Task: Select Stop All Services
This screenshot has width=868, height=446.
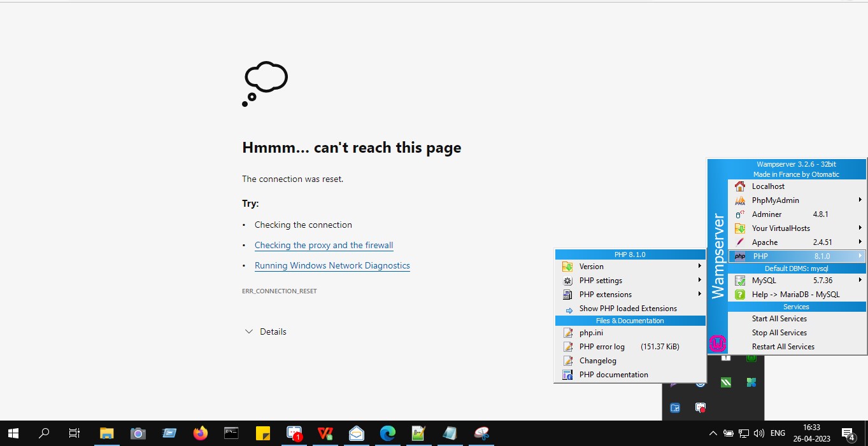Action: pyautogui.click(x=779, y=333)
